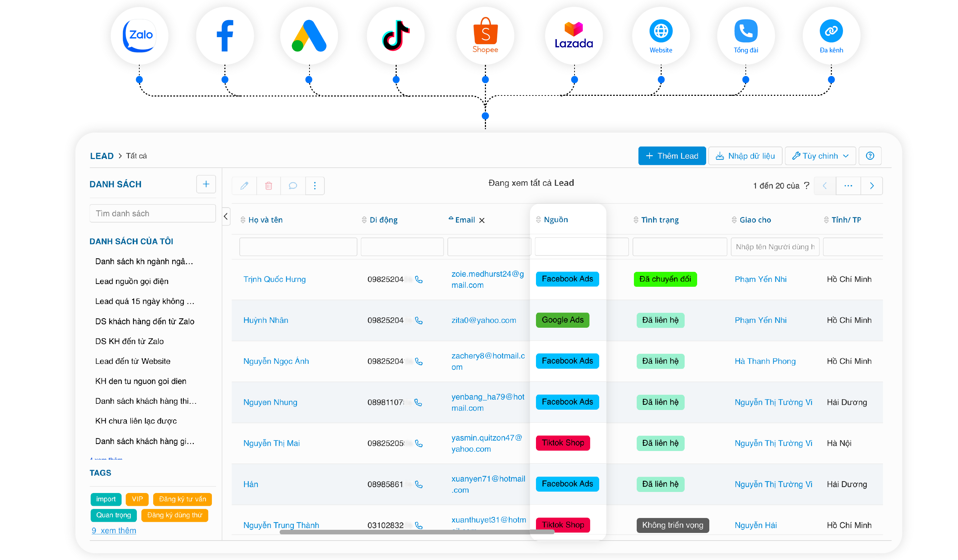Add a new list with plus button
The height and width of the screenshot is (560, 958).
tap(206, 184)
